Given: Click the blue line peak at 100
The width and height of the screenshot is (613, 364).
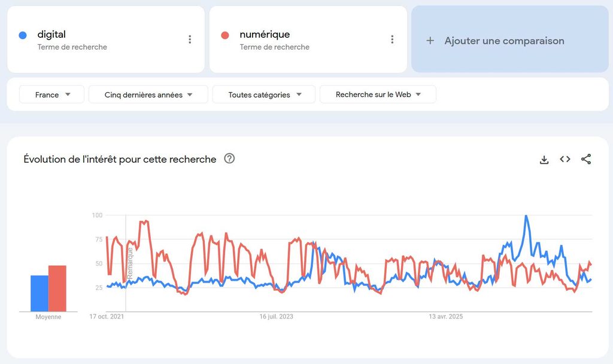Looking at the screenshot, I should [x=526, y=216].
